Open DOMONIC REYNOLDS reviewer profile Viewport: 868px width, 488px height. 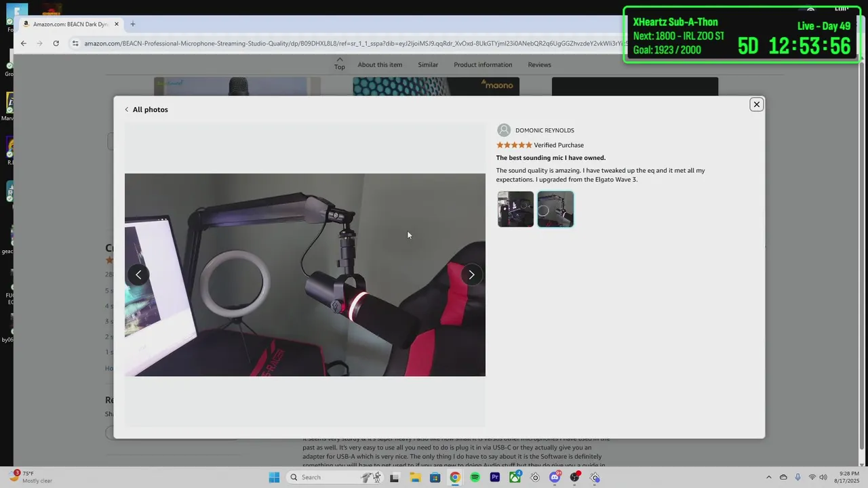tap(545, 130)
